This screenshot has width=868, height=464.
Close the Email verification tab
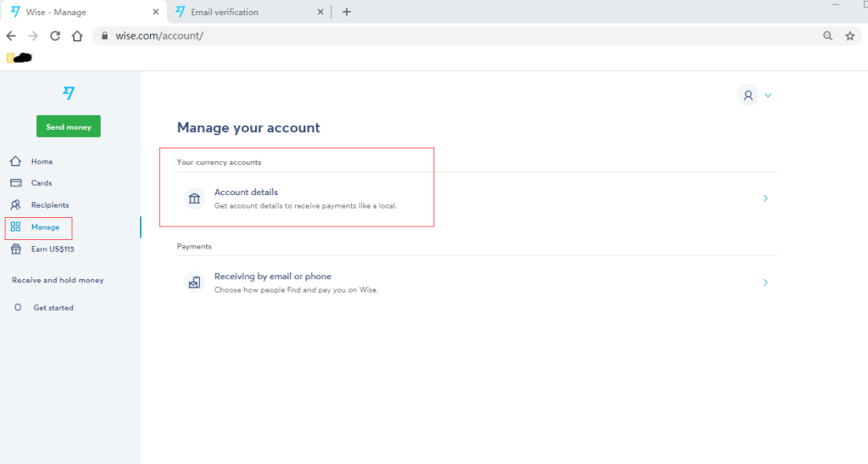320,12
